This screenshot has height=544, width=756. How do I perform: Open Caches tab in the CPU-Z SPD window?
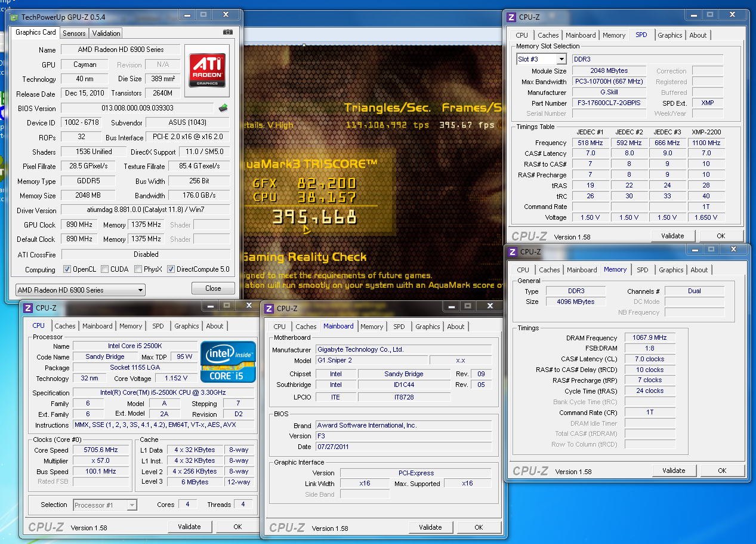pyautogui.click(x=548, y=35)
